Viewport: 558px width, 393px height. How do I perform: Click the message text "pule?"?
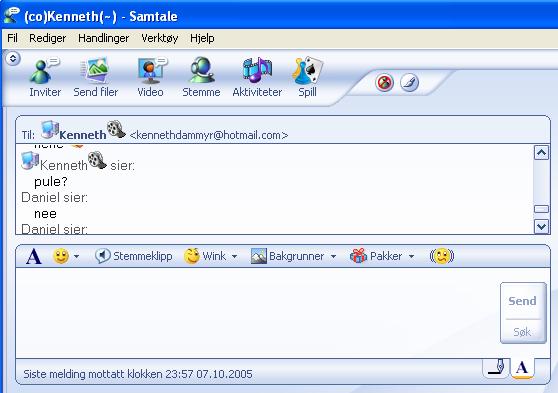coord(51,182)
